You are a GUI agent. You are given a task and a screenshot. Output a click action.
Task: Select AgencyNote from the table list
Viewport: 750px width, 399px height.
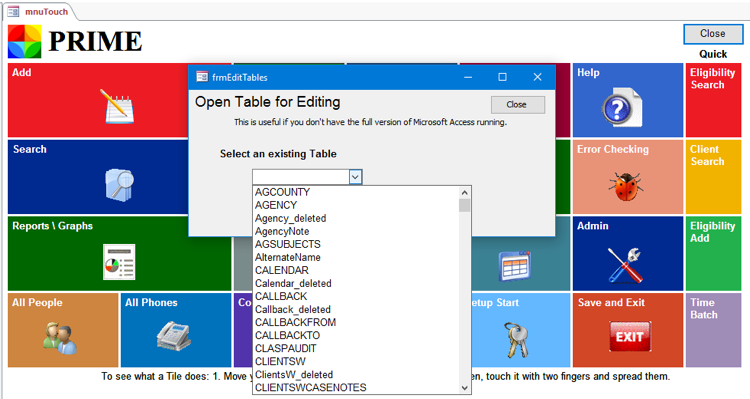[x=356, y=231]
